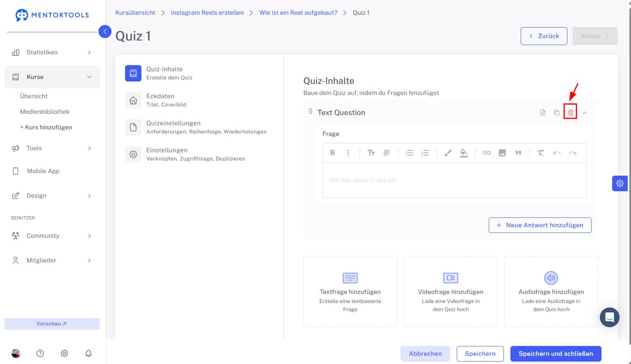Go to Kurse Übersicht
Viewport: 631px width, 364px height.
[34, 96]
